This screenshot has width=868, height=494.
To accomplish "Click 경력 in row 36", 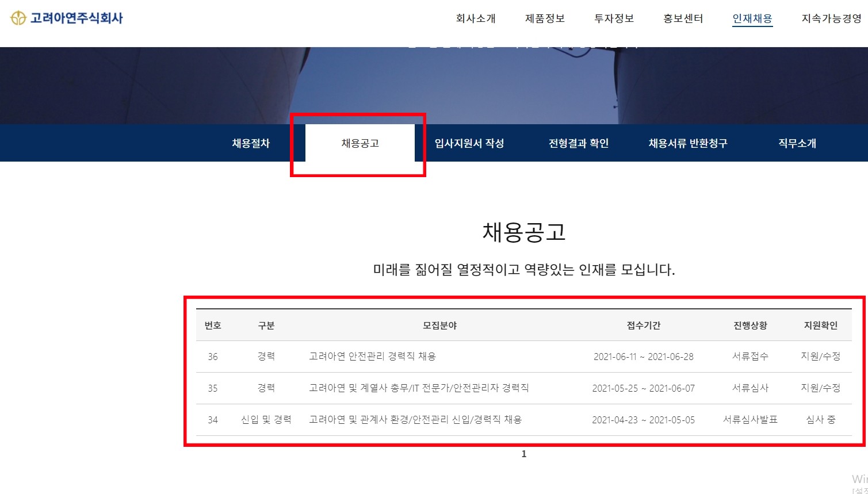I will (x=266, y=356).
